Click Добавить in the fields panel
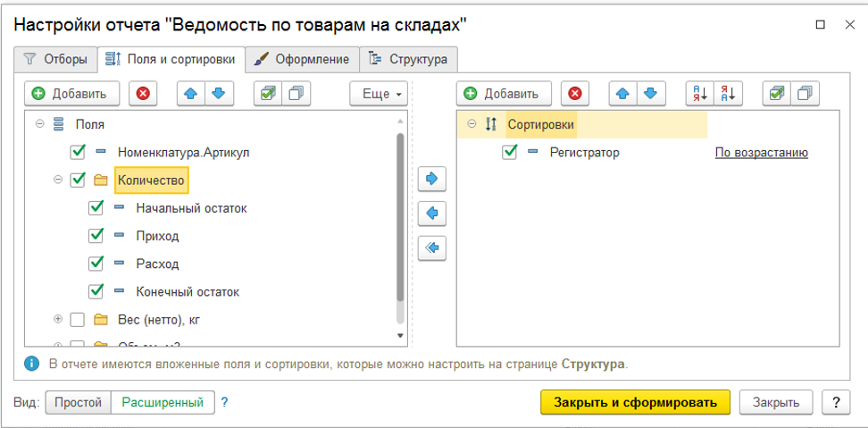This screenshot has height=428, width=868. click(72, 94)
